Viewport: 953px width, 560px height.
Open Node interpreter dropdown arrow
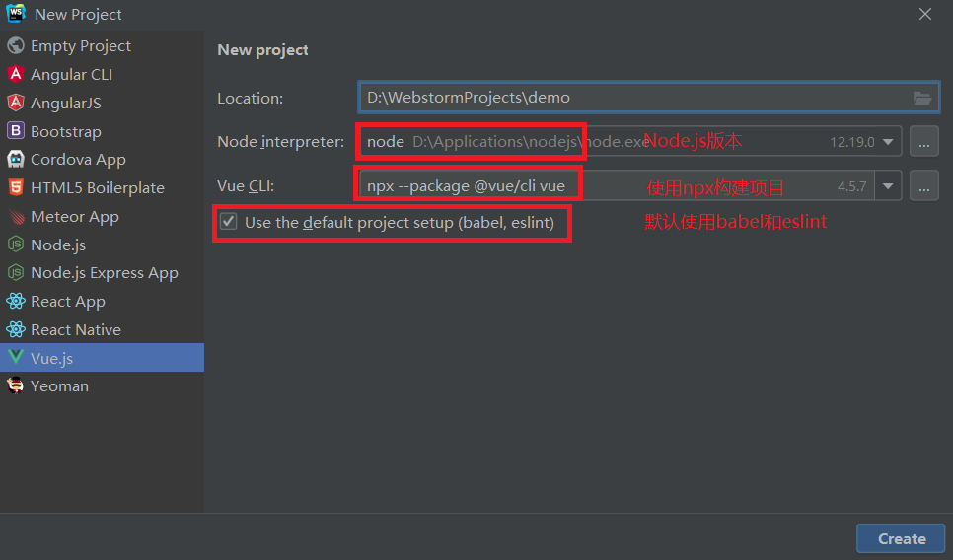[x=888, y=142]
